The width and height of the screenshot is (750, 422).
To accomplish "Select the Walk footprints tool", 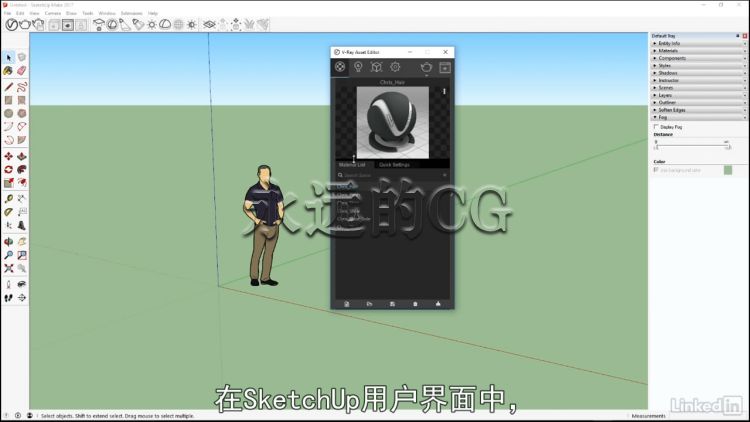I will pyautogui.click(x=9, y=298).
